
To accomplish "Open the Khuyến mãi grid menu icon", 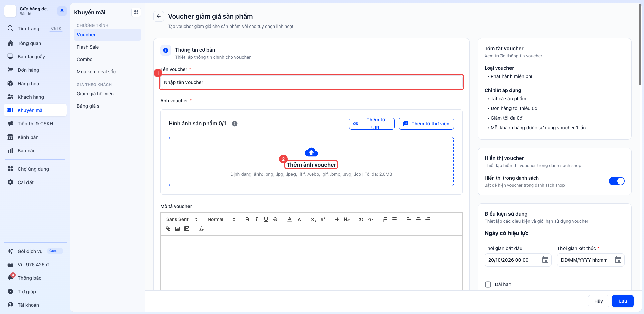I will (136, 12).
